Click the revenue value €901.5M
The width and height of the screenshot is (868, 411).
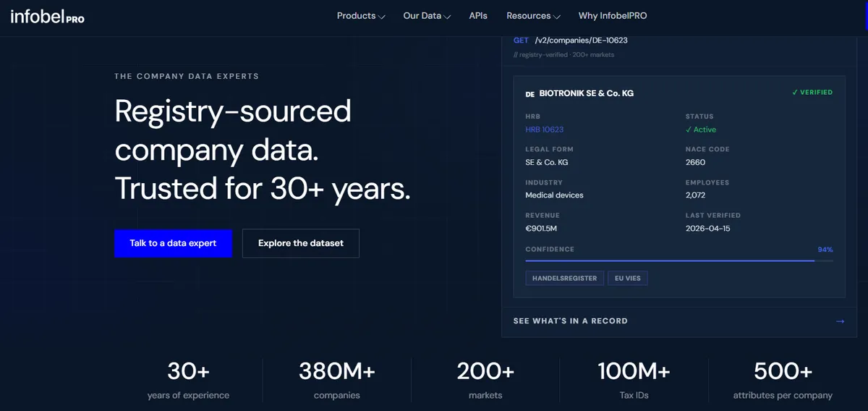(x=541, y=229)
